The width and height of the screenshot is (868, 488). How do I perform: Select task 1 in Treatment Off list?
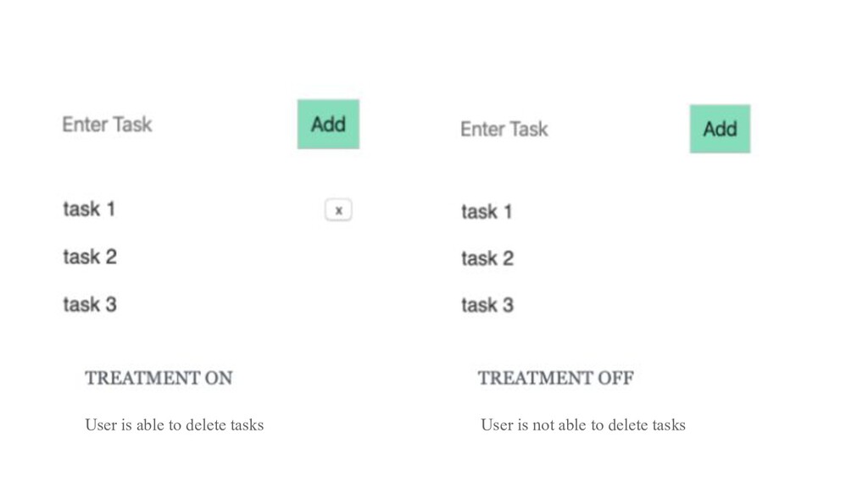487,211
